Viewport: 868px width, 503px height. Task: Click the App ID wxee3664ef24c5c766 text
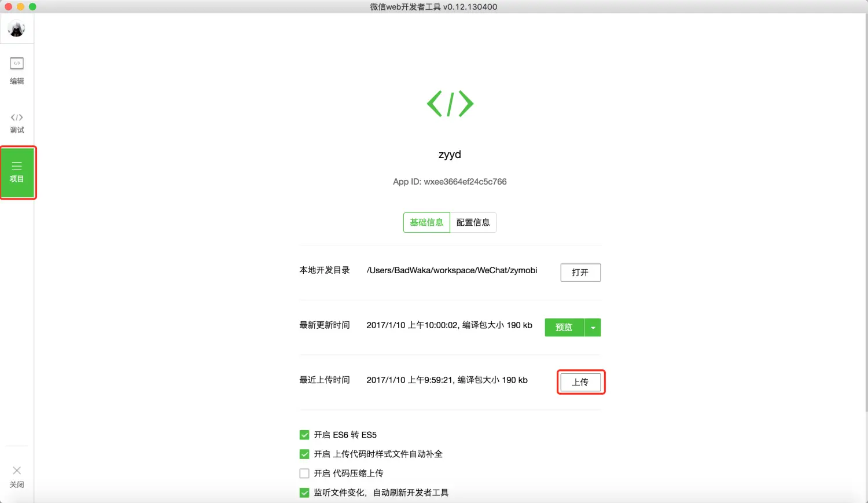point(450,182)
